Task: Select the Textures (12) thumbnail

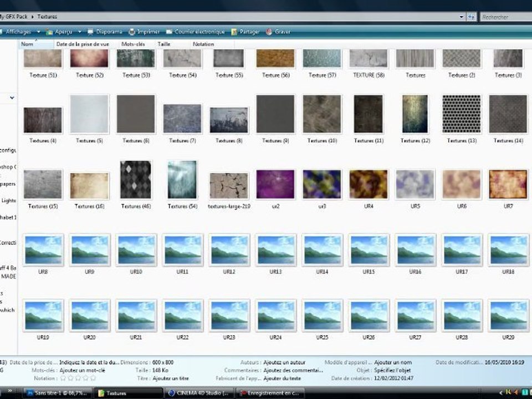Action: click(415, 114)
